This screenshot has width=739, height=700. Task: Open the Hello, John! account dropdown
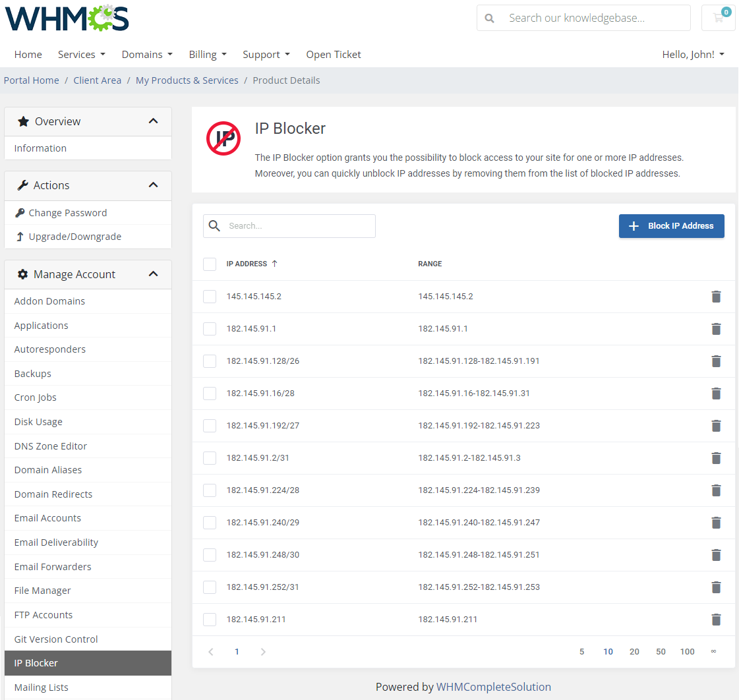click(x=693, y=55)
